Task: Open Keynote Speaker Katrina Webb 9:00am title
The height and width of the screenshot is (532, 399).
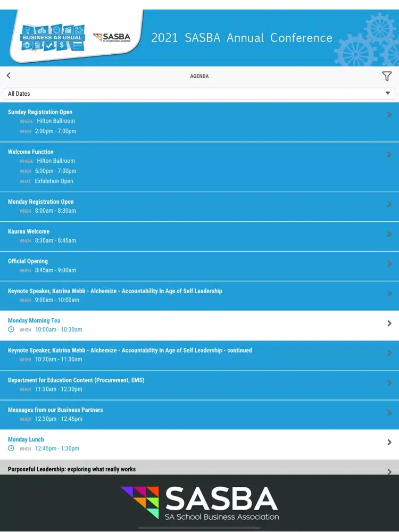Action: (115, 291)
